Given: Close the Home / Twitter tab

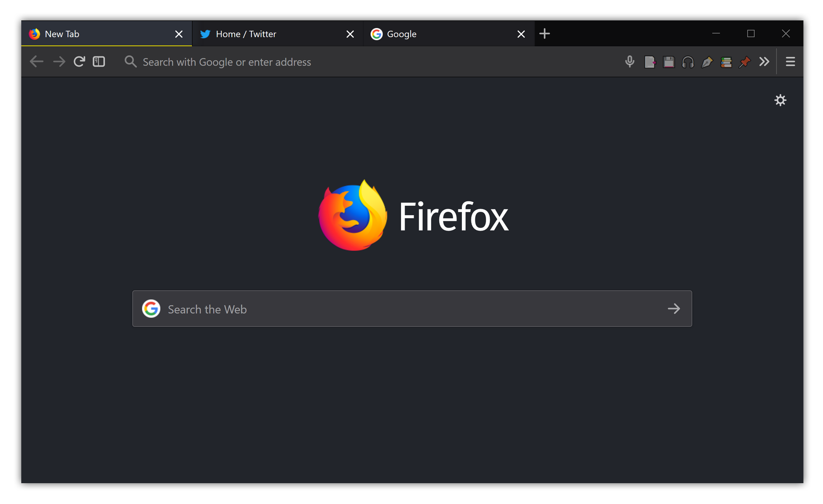Looking at the screenshot, I should coord(350,34).
